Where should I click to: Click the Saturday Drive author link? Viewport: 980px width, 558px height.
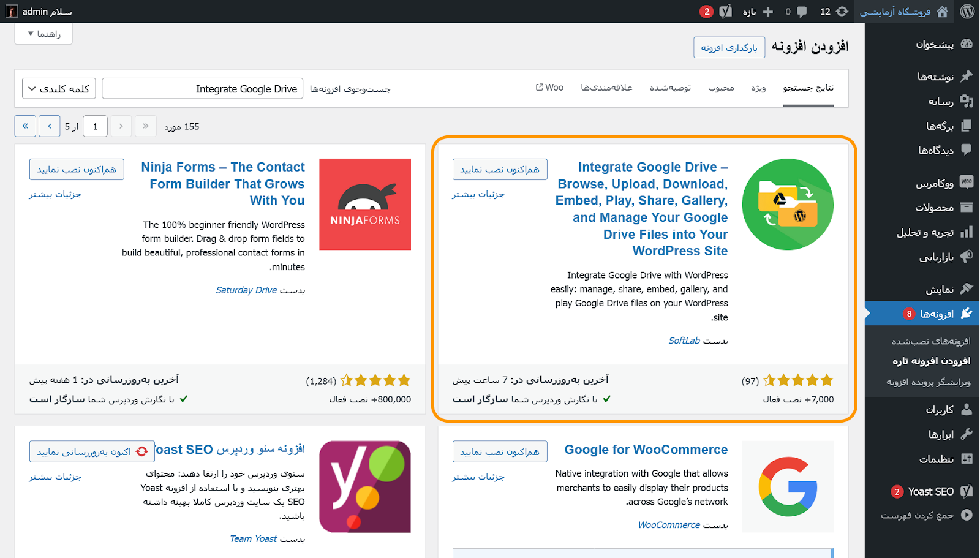point(246,290)
